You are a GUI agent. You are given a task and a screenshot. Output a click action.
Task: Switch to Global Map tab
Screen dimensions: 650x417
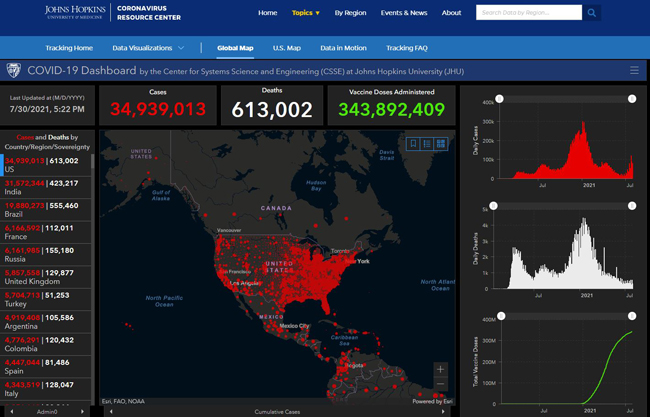click(235, 48)
